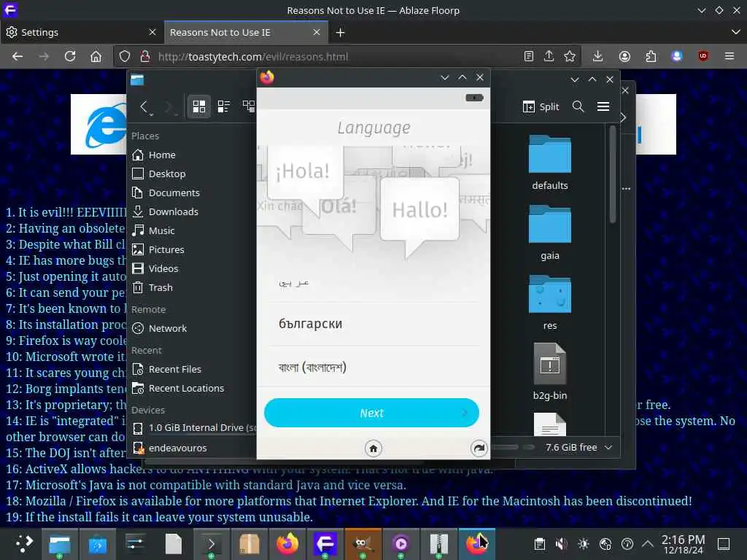
Task: Reload the current page
Action: 70,57
